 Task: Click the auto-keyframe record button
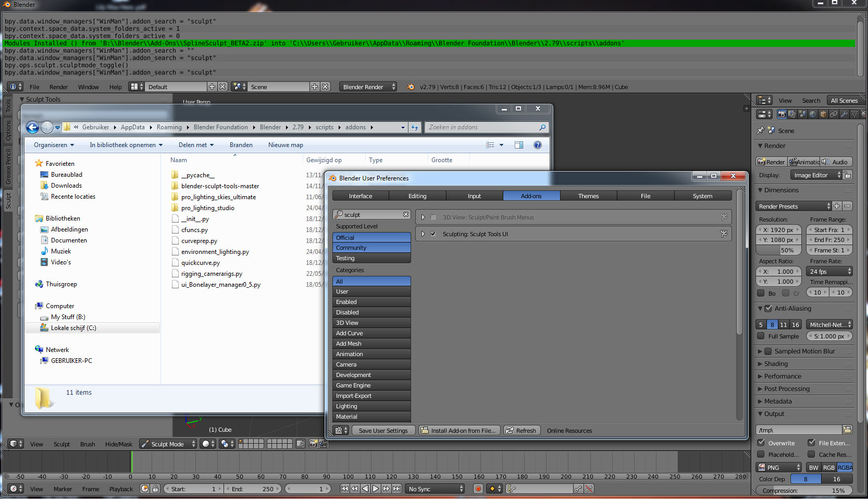(478, 489)
